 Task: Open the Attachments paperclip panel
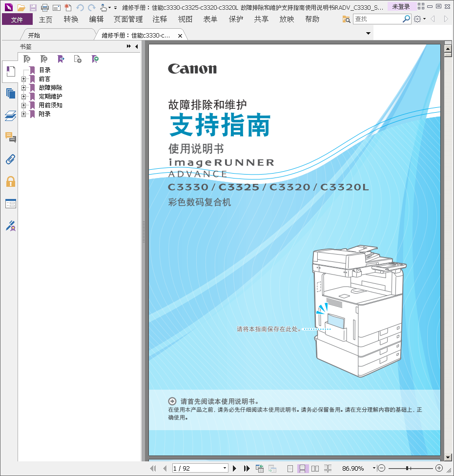point(11,159)
